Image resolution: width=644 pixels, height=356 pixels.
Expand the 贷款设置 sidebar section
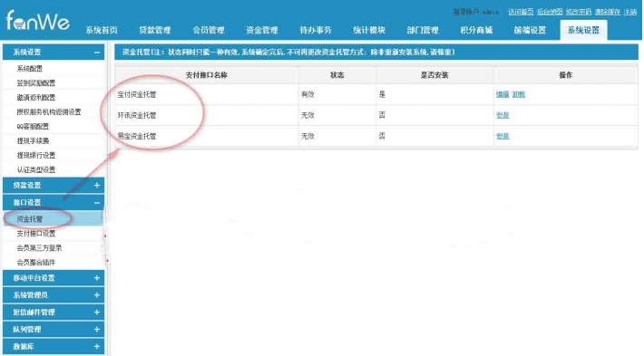54,185
